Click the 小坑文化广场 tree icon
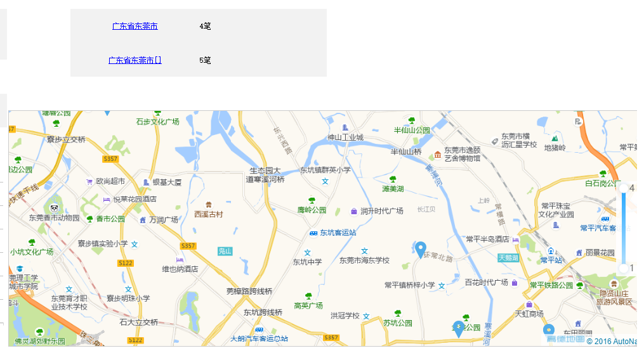Image resolution: width=644 pixels, height=353 pixels. [32, 243]
